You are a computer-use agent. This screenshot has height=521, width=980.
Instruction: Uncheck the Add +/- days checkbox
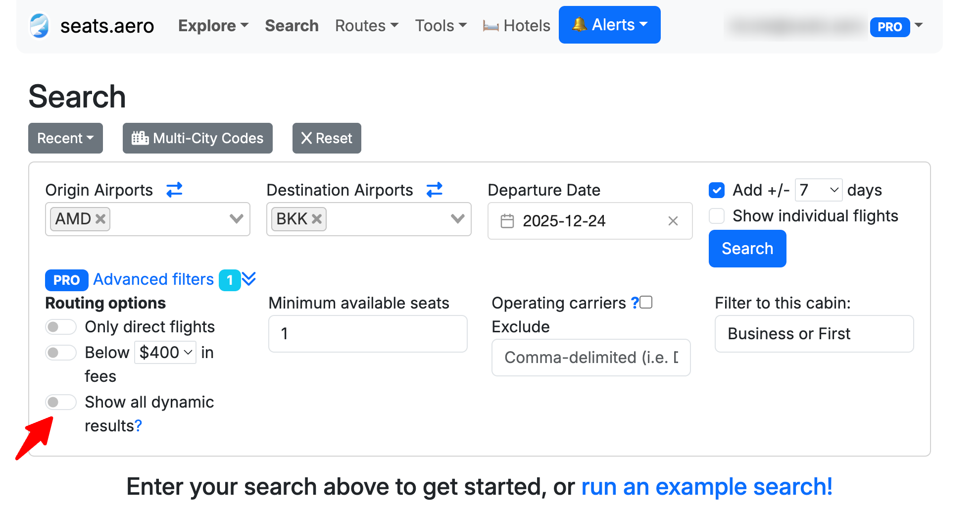pos(717,190)
